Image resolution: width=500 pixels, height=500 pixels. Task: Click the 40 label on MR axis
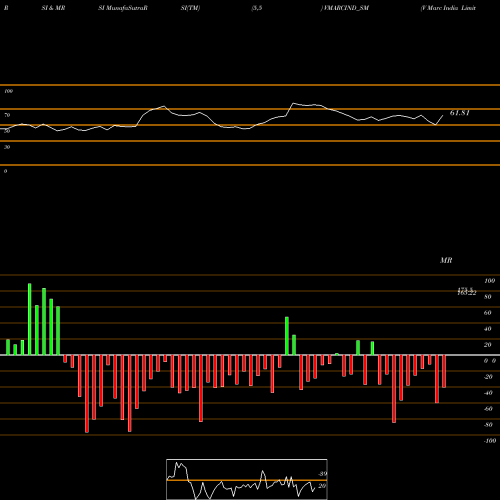[488, 329]
